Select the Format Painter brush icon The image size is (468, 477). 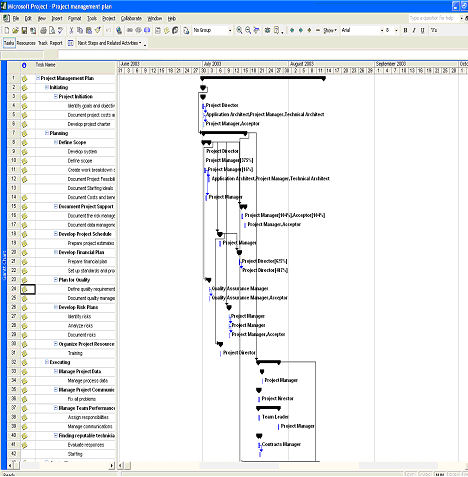[98, 30]
